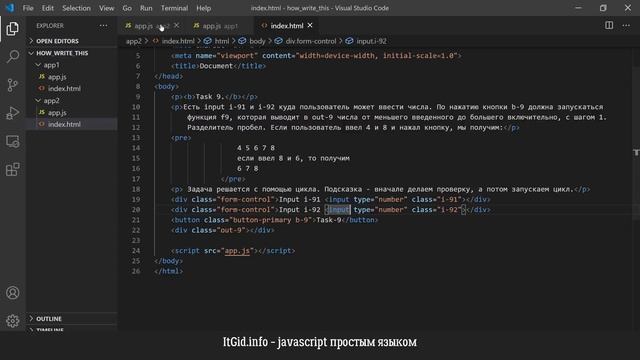Collapse the app1 folder

(72, 65)
